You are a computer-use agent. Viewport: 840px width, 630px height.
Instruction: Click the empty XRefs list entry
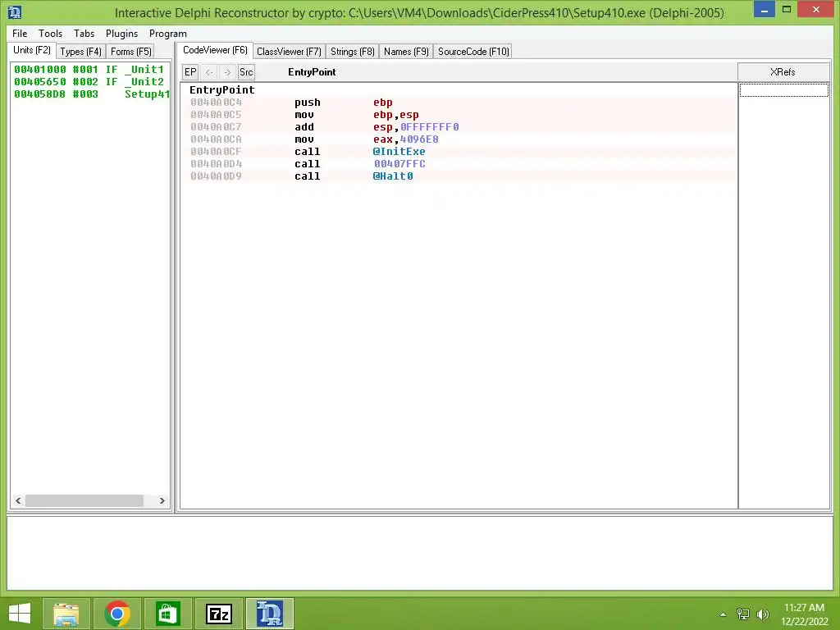783,90
